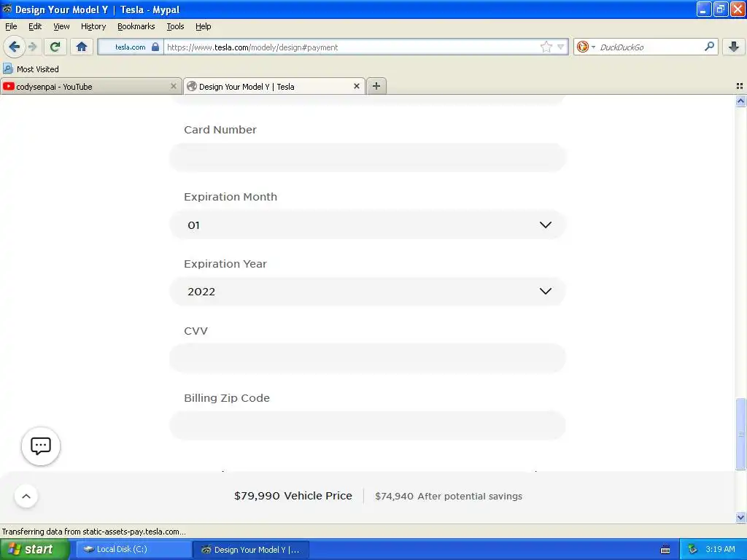Select Design Your Model Y taskbar button
Screen dimensions: 747x560
coord(252,549)
